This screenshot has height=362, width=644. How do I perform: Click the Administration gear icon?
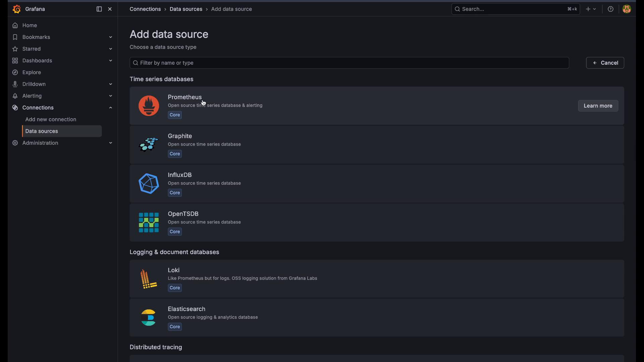[x=15, y=143]
